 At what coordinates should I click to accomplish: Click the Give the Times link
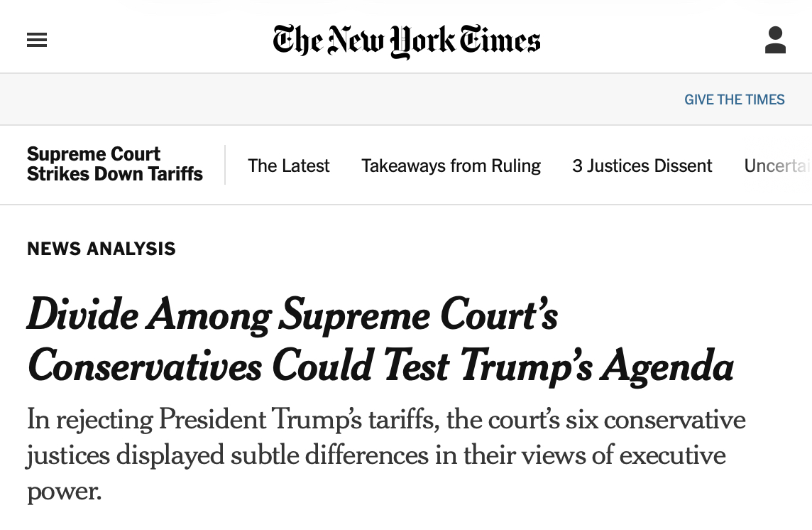coord(734,99)
